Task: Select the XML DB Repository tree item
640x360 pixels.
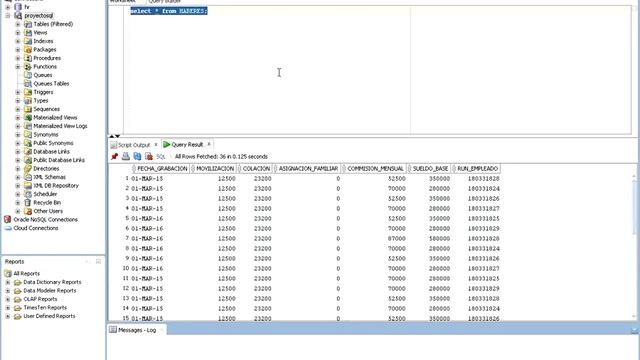Action: (56, 186)
